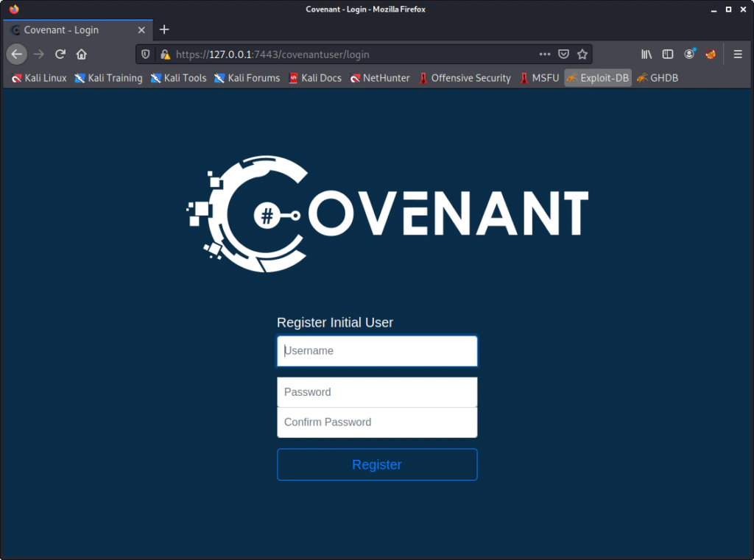Click the Password input field
The height and width of the screenshot is (560, 754).
click(376, 391)
